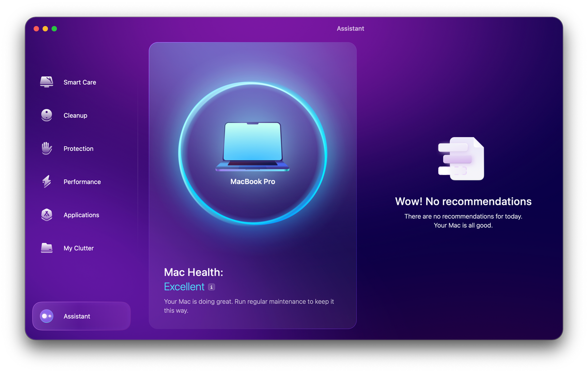Select the Assistant label in sidebar
The image size is (588, 373).
click(77, 316)
